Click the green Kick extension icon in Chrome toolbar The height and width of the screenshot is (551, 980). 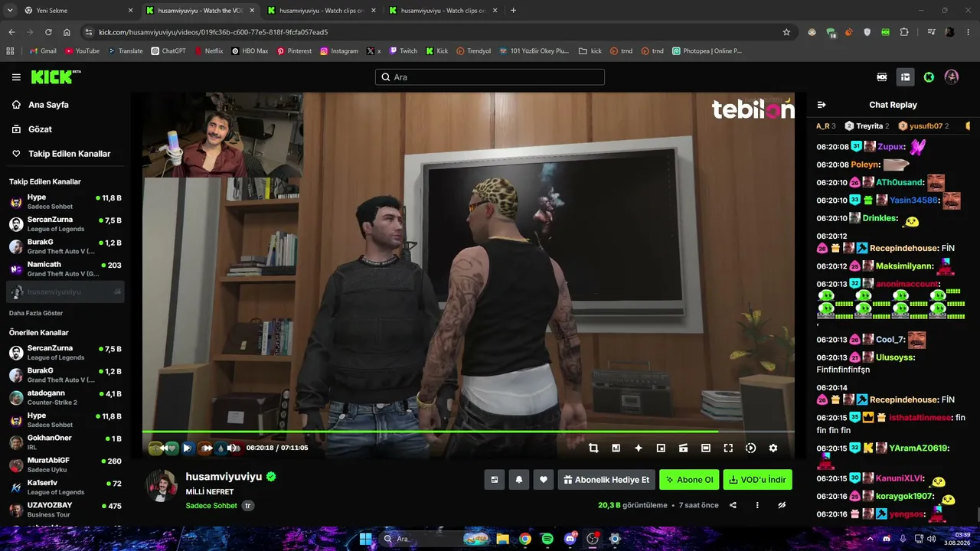[x=886, y=32]
